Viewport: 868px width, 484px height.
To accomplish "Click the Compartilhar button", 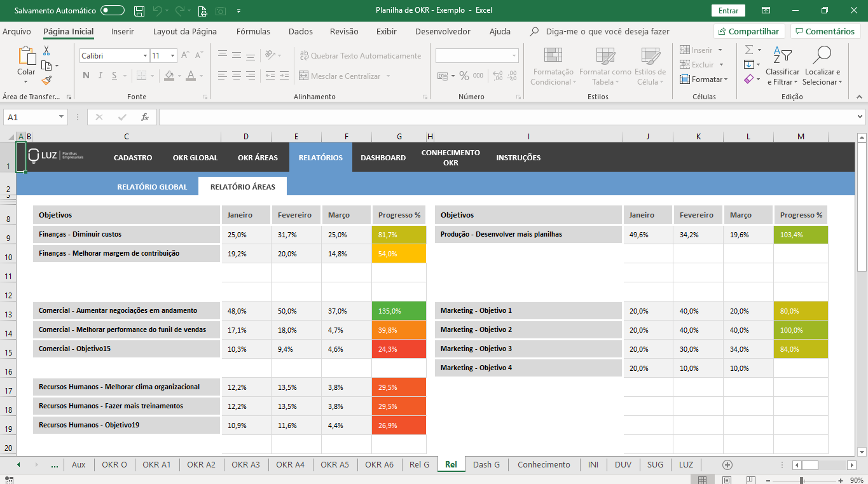I will (x=749, y=31).
